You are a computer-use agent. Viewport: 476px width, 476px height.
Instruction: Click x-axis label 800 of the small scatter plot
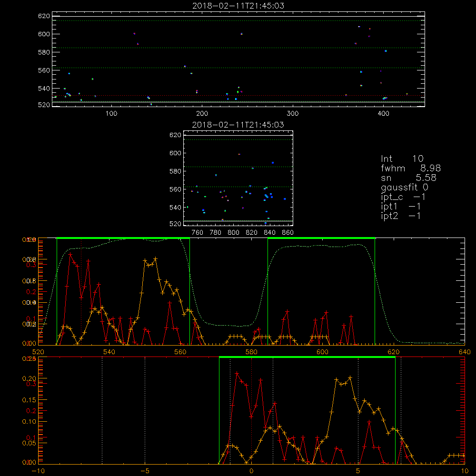coord(233,233)
